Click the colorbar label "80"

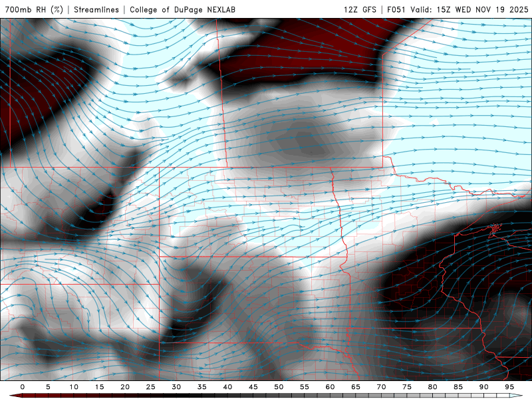(432, 387)
